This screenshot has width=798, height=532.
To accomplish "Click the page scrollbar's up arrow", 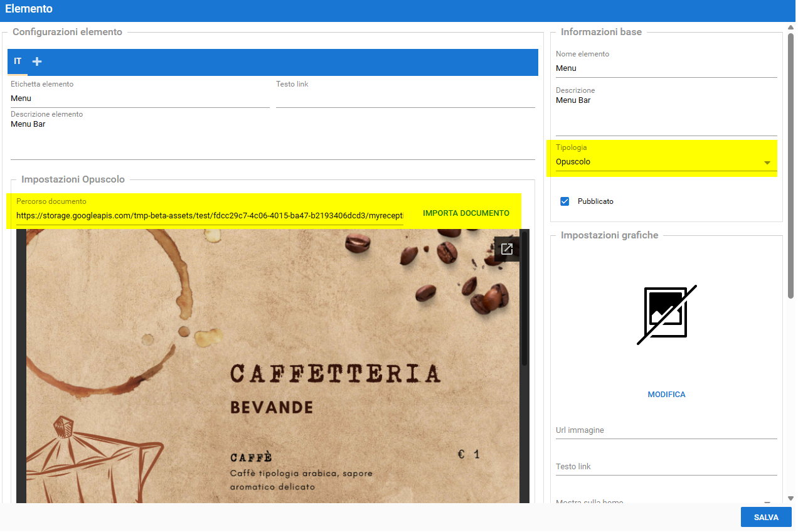I will 790,27.
